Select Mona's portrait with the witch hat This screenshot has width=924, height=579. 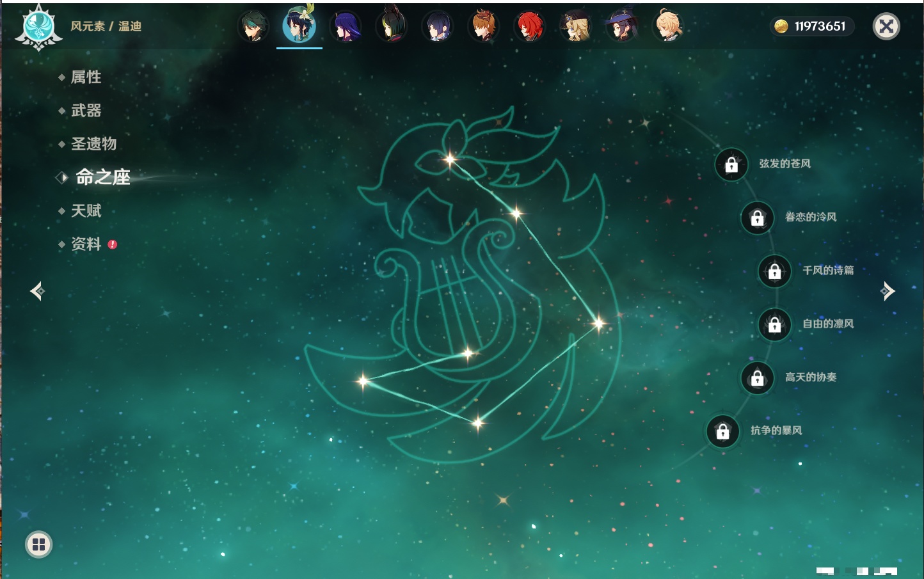click(622, 27)
